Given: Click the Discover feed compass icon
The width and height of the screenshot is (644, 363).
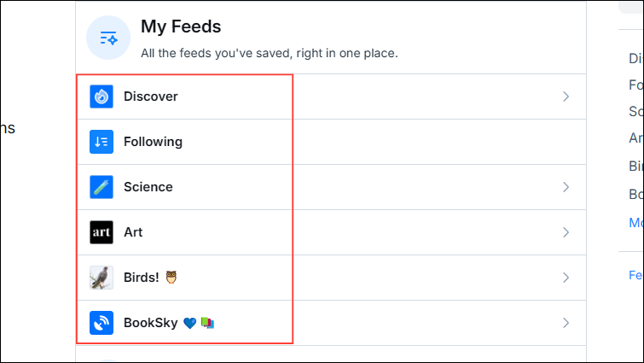Looking at the screenshot, I should tap(102, 97).
